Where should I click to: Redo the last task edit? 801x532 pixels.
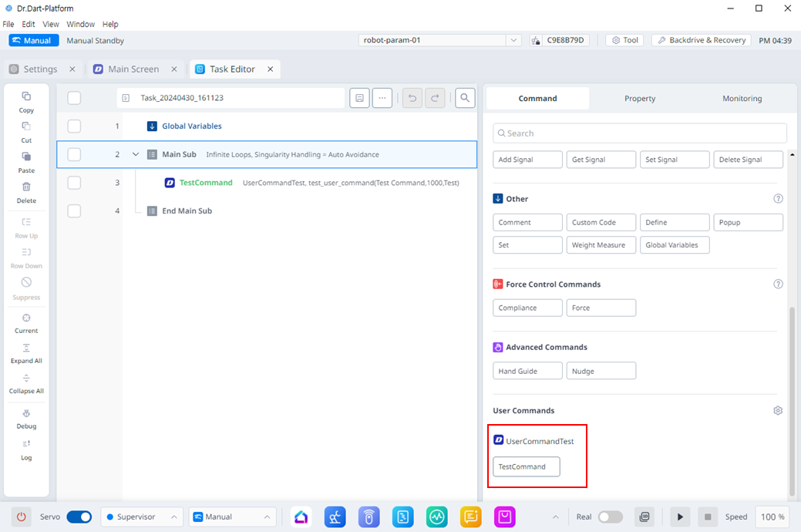click(435, 98)
